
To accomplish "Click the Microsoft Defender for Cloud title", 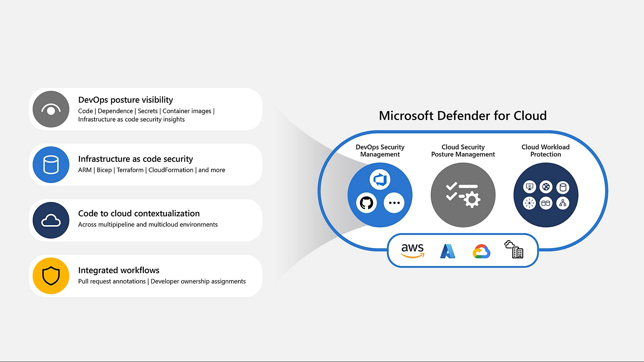I will 463,116.
